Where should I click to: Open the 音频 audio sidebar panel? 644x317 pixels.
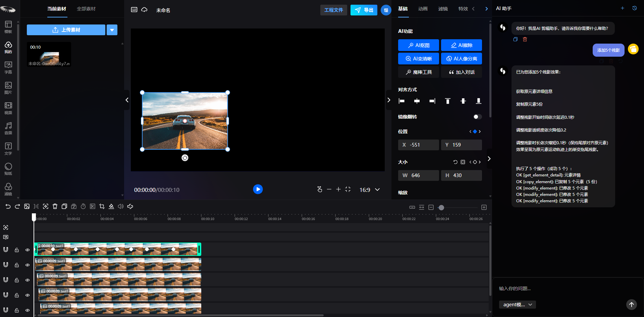(x=8, y=128)
